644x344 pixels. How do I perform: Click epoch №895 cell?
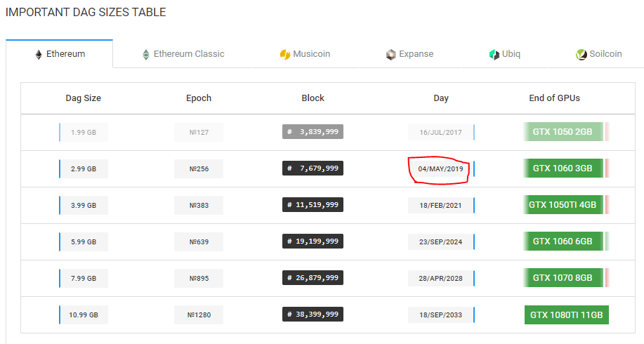(x=199, y=278)
